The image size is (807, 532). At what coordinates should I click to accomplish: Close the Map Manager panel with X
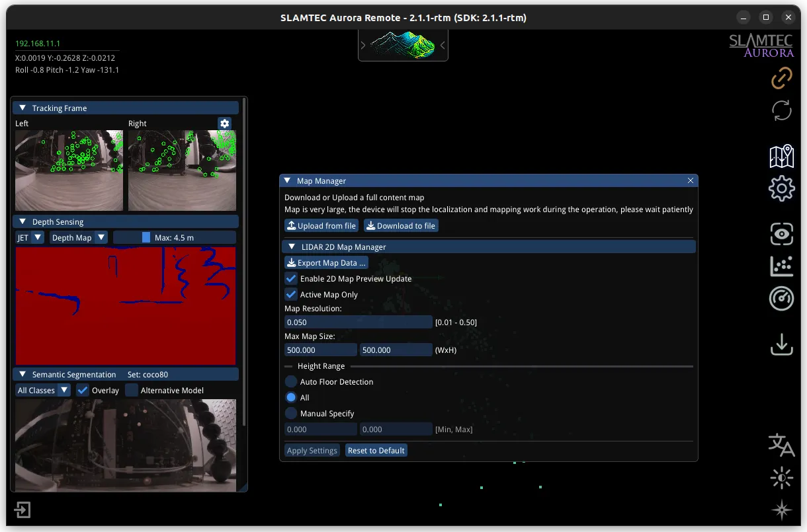691,180
